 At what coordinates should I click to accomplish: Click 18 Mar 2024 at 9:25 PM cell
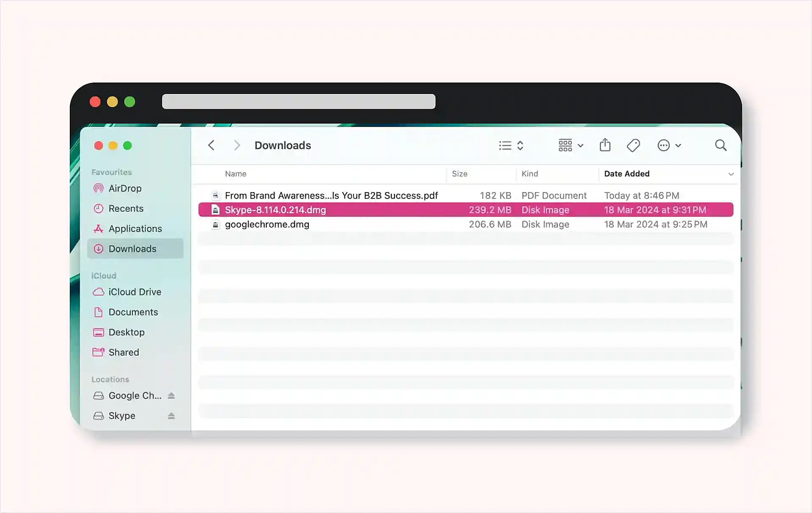656,224
